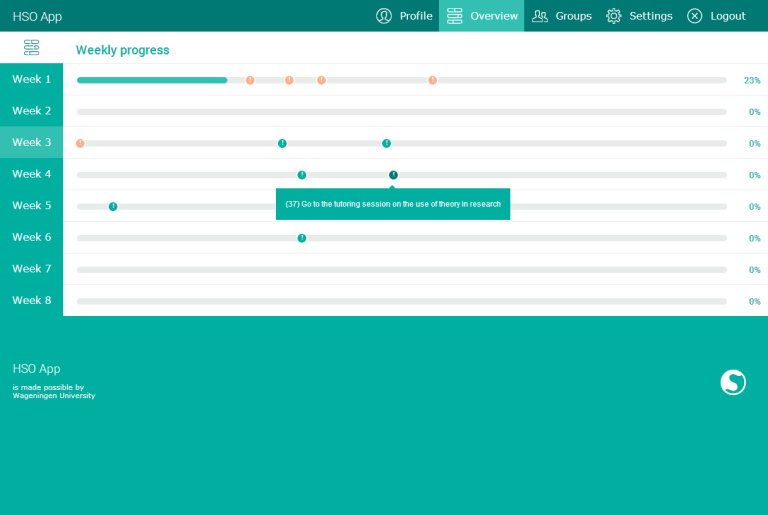Select Week 3 in the sidebar
This screenshot has height=515, width=768.
click(x=31, y=142)
